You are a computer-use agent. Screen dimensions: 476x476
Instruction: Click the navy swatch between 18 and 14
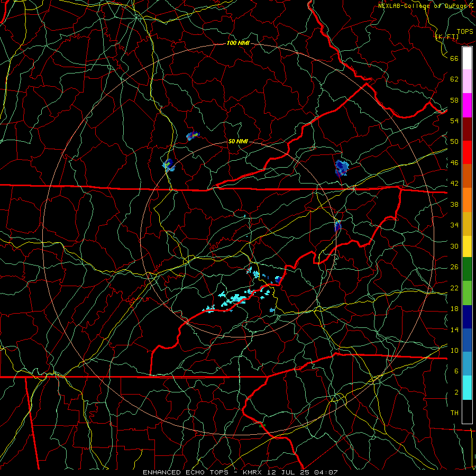[467, 317]
